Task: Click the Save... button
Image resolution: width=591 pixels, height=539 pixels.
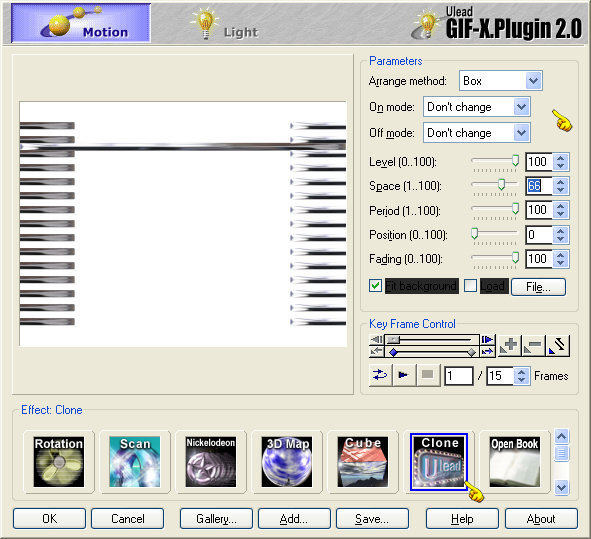Action: point(372,519)
